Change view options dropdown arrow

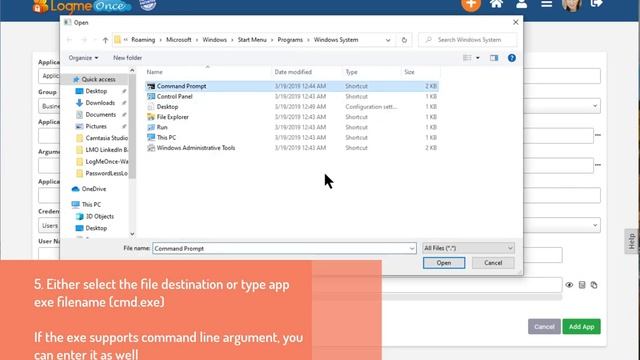(478, 58)
